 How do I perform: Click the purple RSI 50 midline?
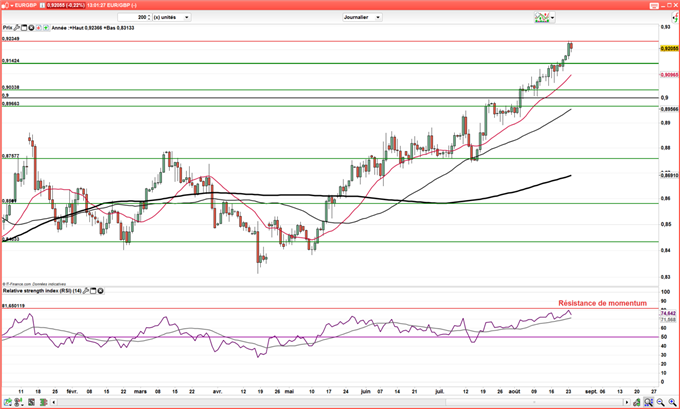pyautogui.click(x=330, y=337)
